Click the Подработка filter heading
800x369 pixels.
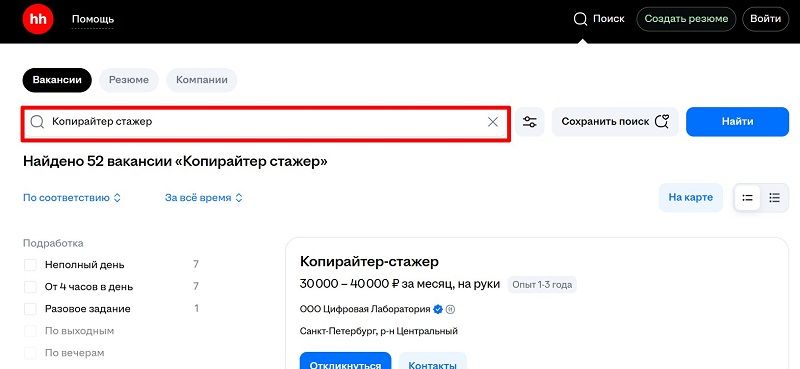pos(53,243)
